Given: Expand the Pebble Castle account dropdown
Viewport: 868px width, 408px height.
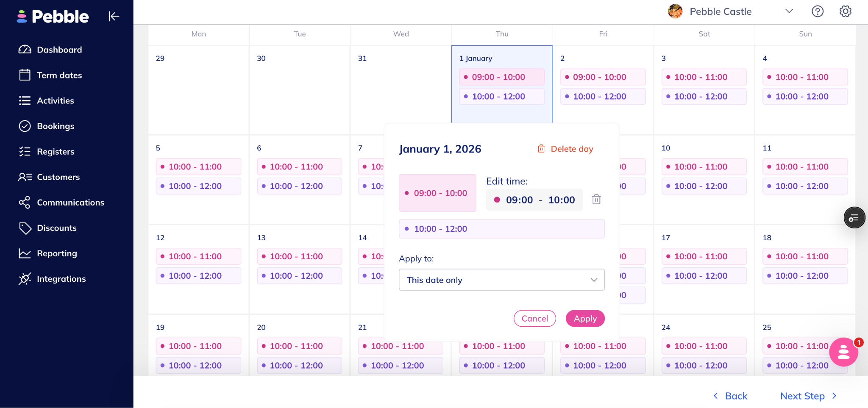Looking at the screenshot, I should (789, 11).
